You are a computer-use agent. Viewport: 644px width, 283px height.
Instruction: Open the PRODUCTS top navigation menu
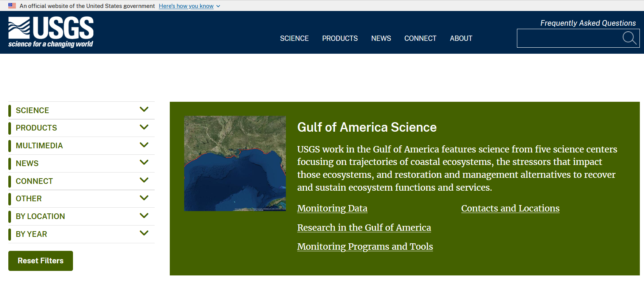point(340,38)
